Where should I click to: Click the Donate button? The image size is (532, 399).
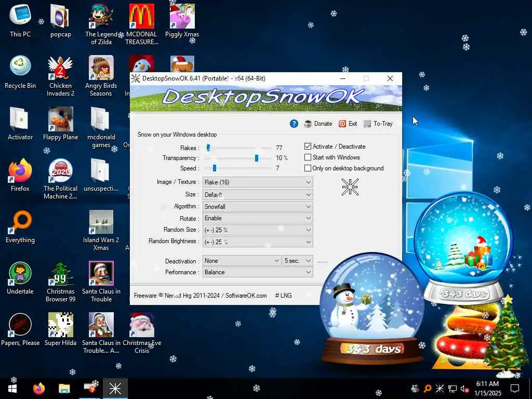point(318,124)
